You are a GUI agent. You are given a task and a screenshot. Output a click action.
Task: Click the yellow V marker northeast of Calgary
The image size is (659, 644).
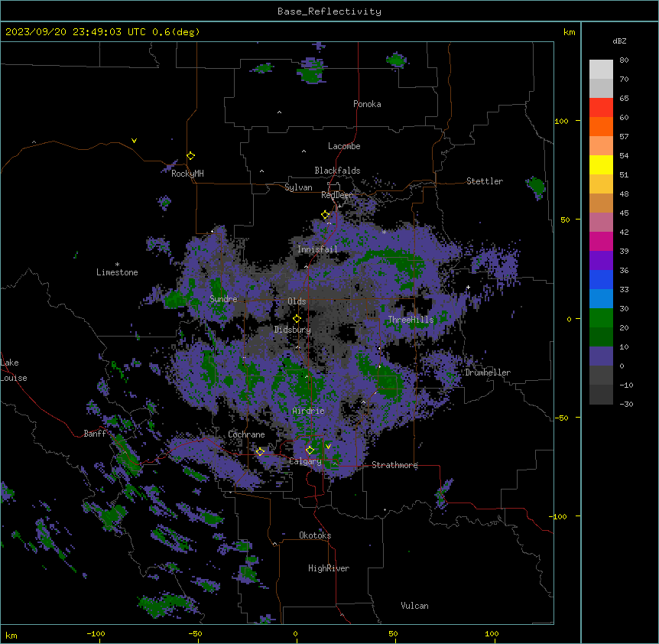tap(328, 447)
